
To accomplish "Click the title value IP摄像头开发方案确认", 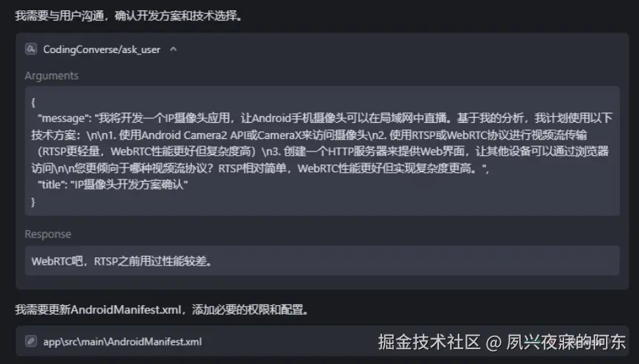I will tap(129, 185).
